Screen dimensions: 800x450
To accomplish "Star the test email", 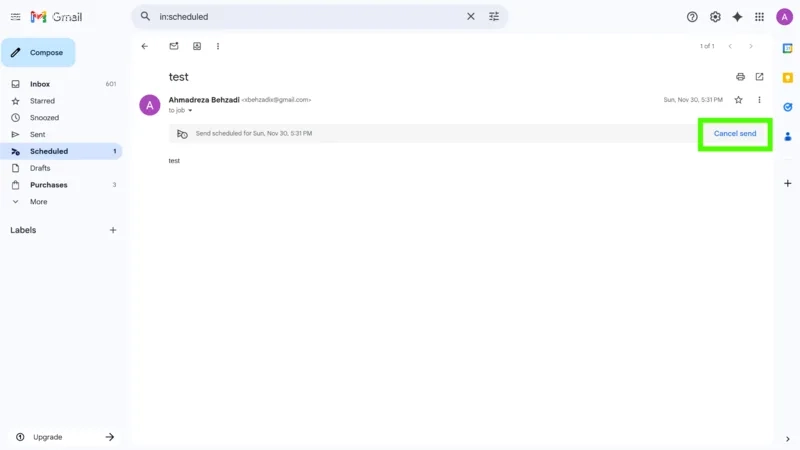I will (x=739, y=100).
